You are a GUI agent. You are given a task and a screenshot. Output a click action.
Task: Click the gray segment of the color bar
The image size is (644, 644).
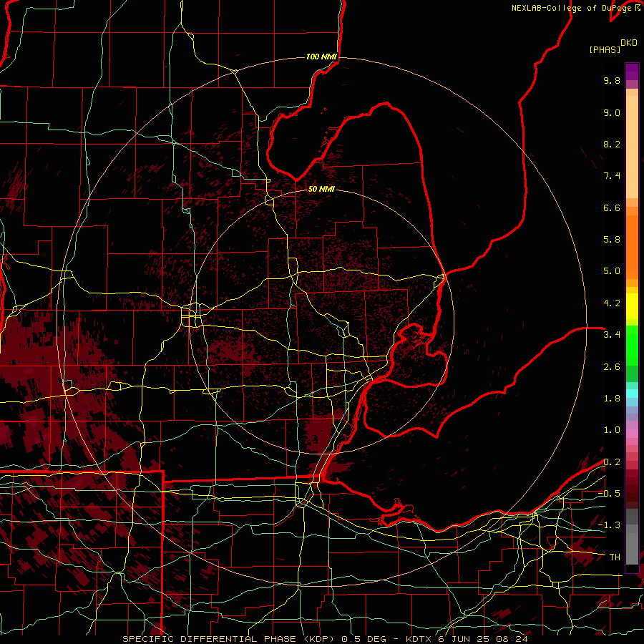[x=632, y=538]
